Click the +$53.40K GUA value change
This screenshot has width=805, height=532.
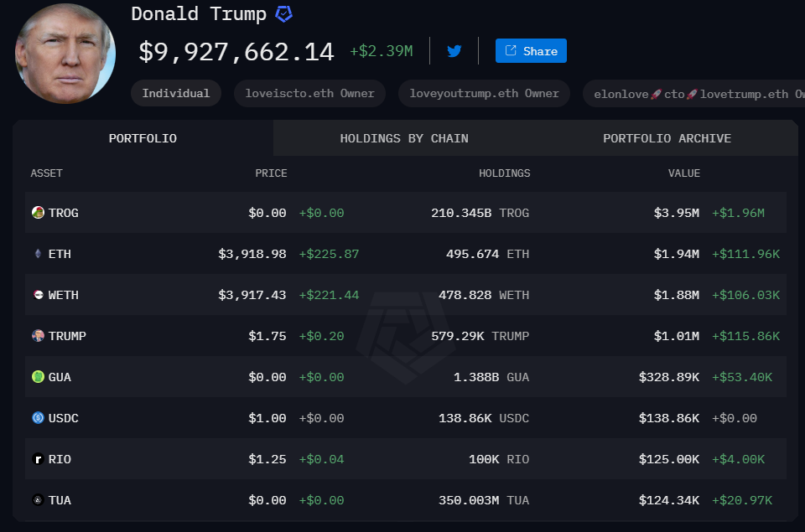(742, 377)
